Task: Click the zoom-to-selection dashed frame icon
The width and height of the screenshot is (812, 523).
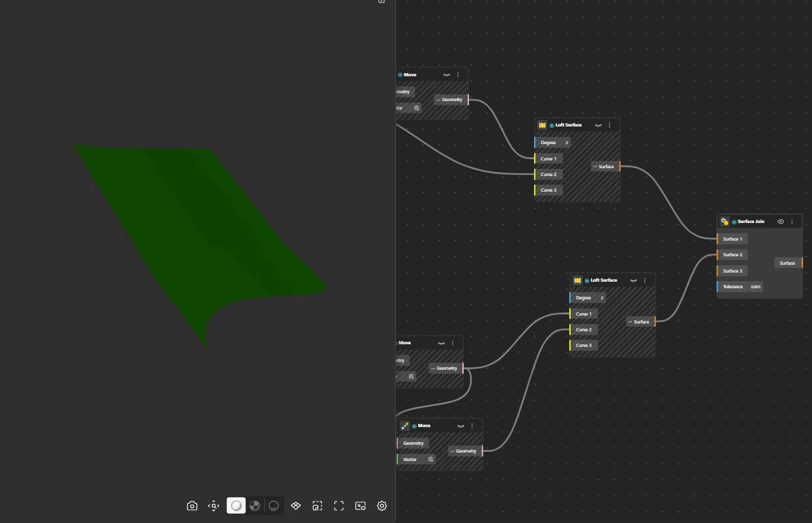Action: point(317,506)
